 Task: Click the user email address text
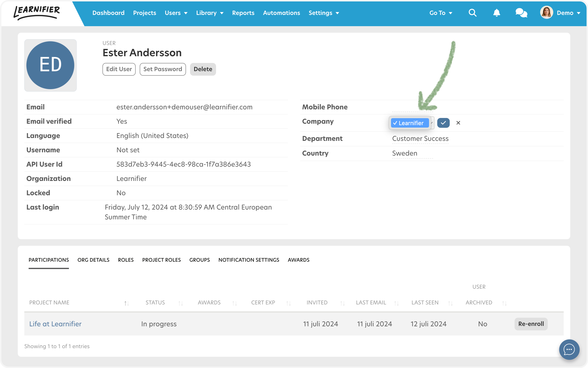[184, 107]
